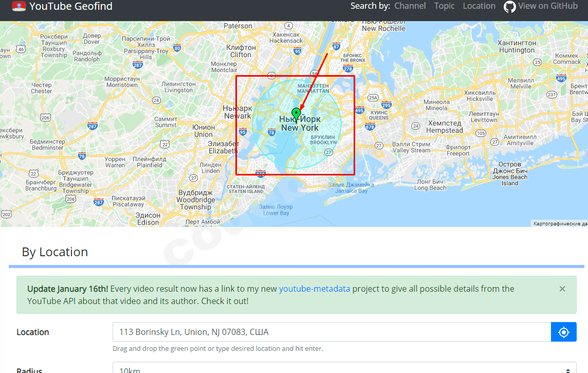Click the YouTube Geofind logo icon
Screen dimensions: 588x373
pos(19,6)
